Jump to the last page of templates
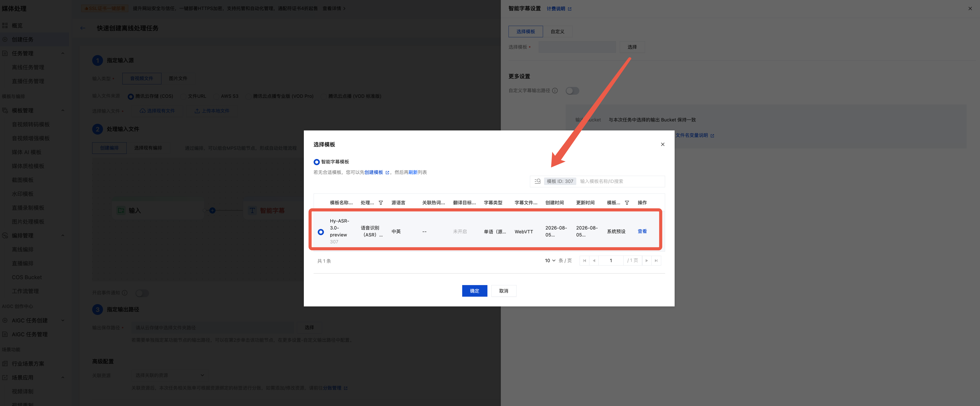Screen dimensions: 980x406 point(656,261)
